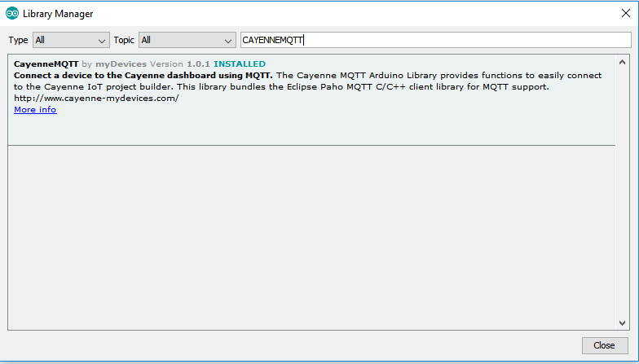Click the myDevices author name

[x=121, y=64]
